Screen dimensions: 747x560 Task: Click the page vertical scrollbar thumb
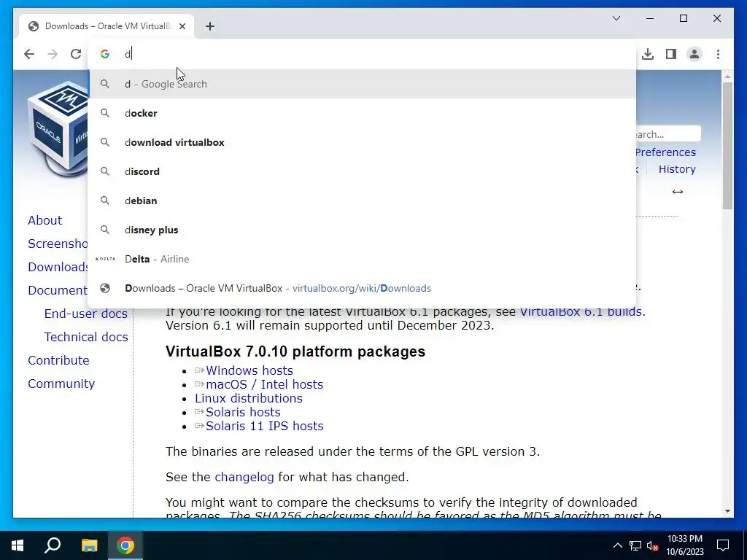(727, 145)
